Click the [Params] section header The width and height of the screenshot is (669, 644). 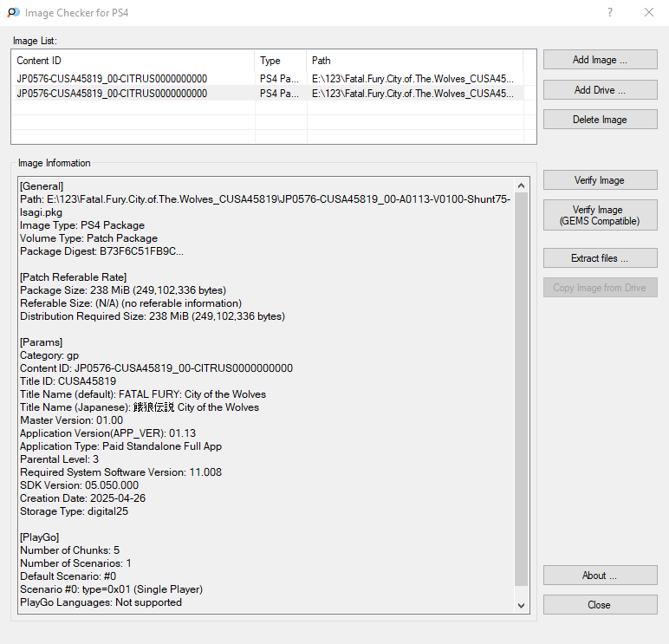pos(41,342)
